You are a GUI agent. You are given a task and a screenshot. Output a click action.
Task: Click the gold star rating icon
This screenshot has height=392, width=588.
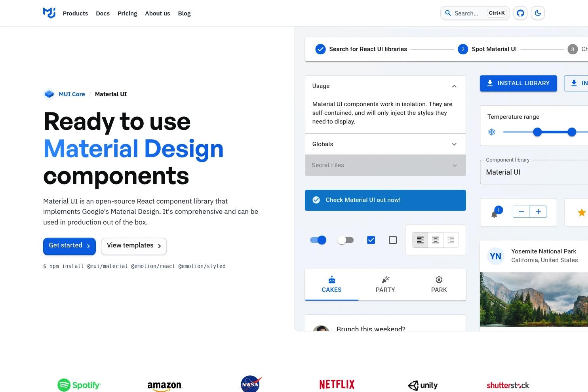(582, 213)
